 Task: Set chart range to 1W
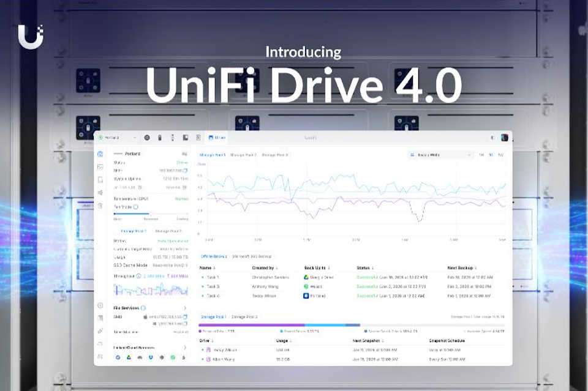coord(500,155)
